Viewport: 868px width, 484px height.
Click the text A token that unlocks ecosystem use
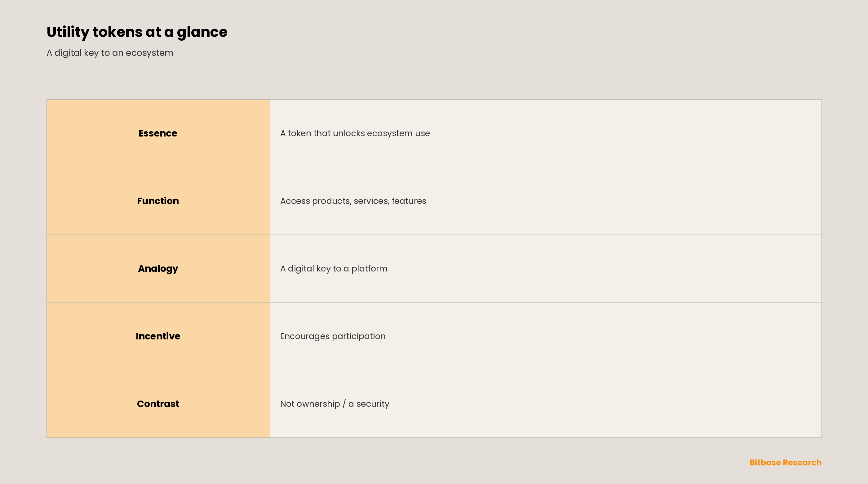tap(355, 133)
